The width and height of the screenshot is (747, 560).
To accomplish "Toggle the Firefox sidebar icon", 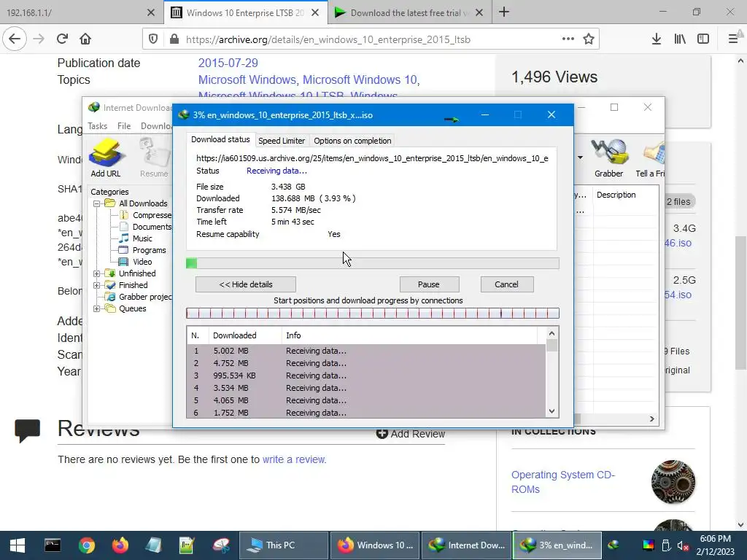I will click(703, 39).
